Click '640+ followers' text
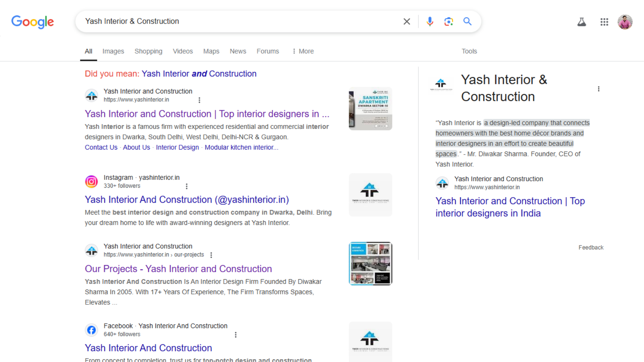Screen dimensions: 644x362 (x=122, y=335)
